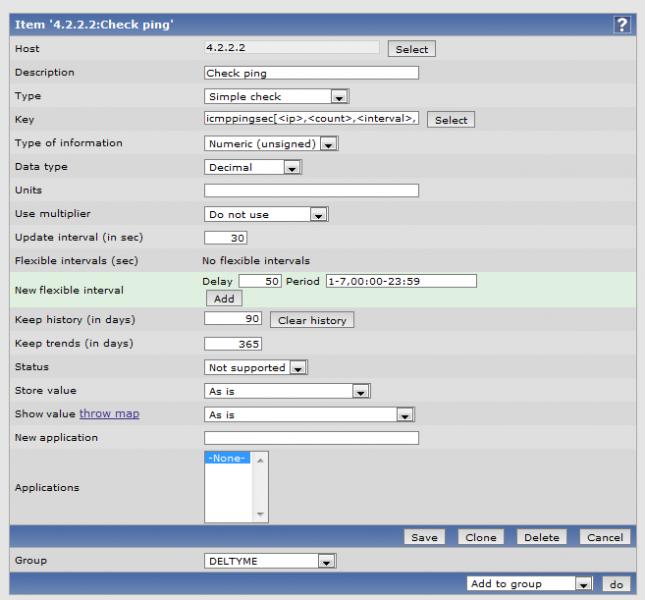645x600 pixels.
Task: Expand the Type of information dropdown
Action: (x=272, y=144)
